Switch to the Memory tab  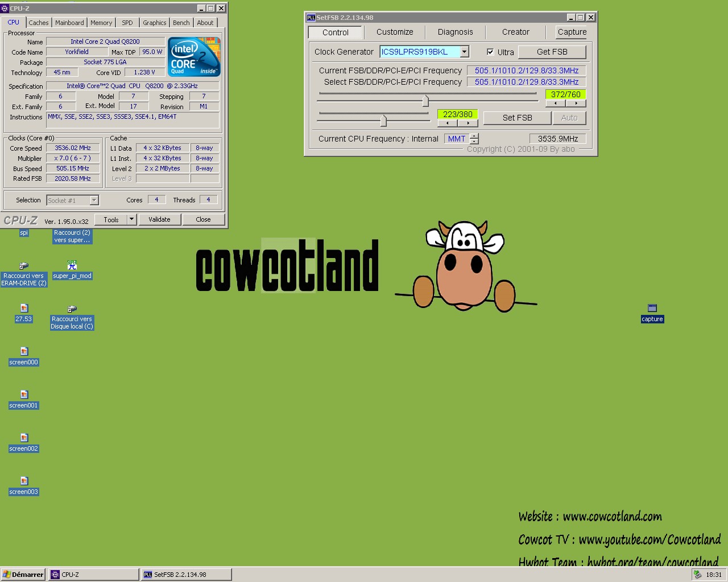click(x=101, y=23)
